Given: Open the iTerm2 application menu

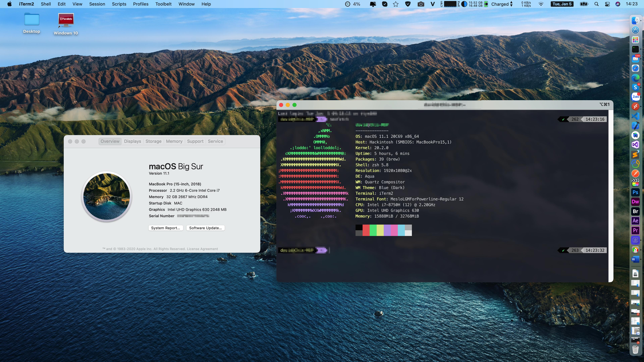Looking at the screenshot, I should pos(26,4).
